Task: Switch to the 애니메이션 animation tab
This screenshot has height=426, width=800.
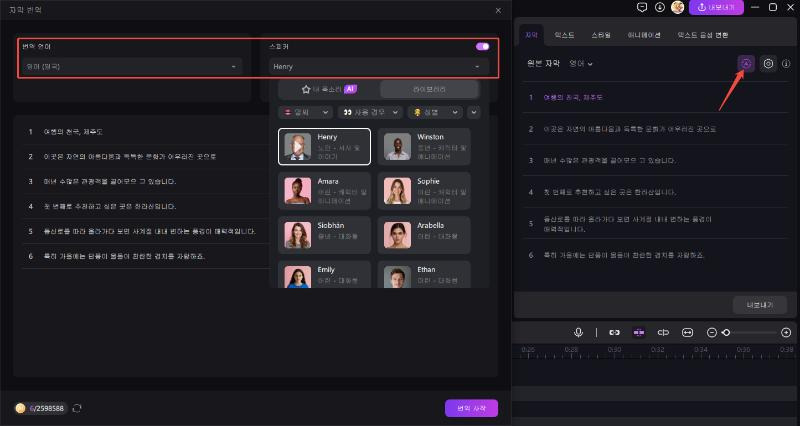Action: [644, 35]
